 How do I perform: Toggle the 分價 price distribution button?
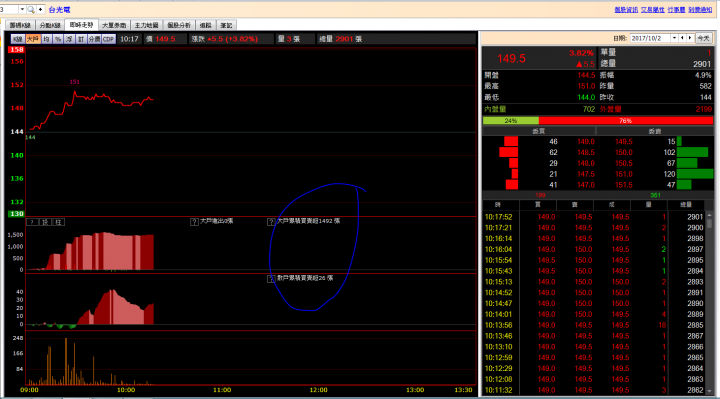[x=94, y=39]
